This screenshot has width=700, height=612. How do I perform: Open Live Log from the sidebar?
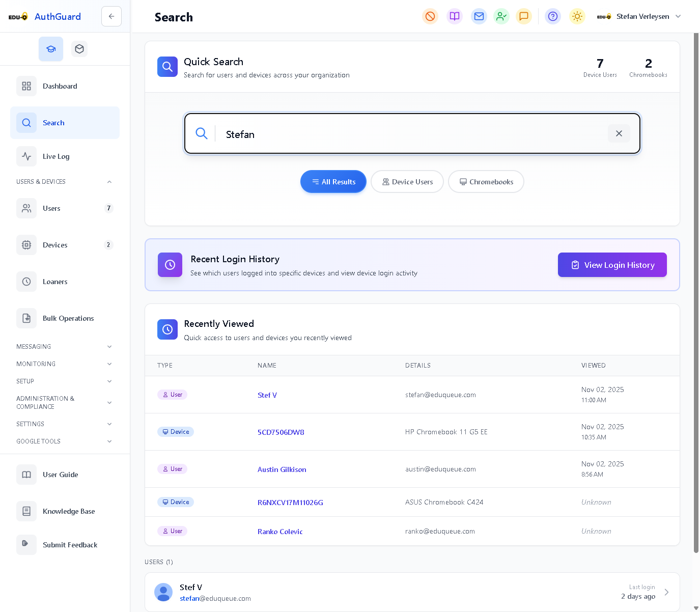pos(56,156)
